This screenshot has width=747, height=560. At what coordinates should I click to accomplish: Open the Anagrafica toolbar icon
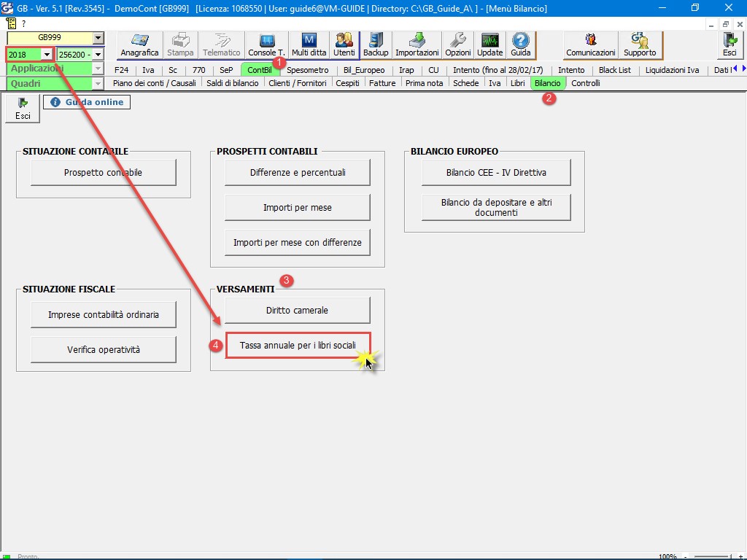coord(139,44)
